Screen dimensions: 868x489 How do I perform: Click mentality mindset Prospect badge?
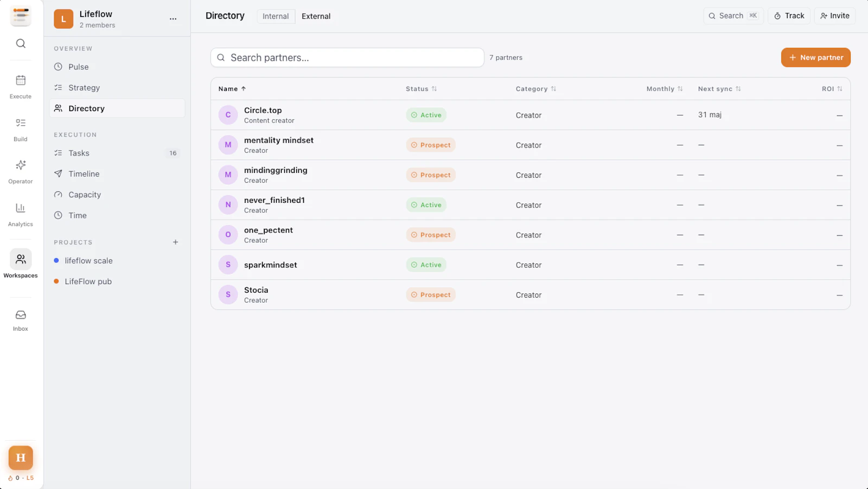[x=431, y=145]
